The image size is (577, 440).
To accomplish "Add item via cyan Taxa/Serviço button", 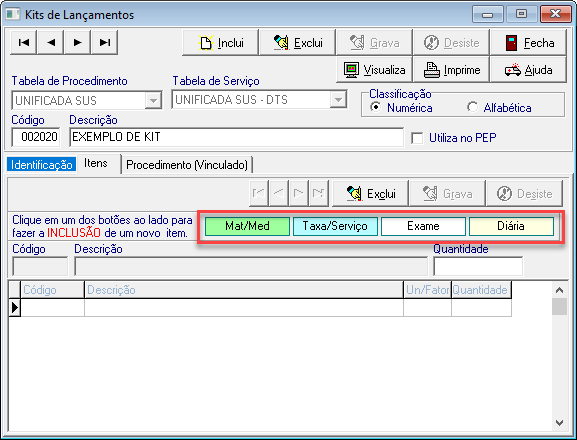I will pyautogui.click(x=335, y=226).
